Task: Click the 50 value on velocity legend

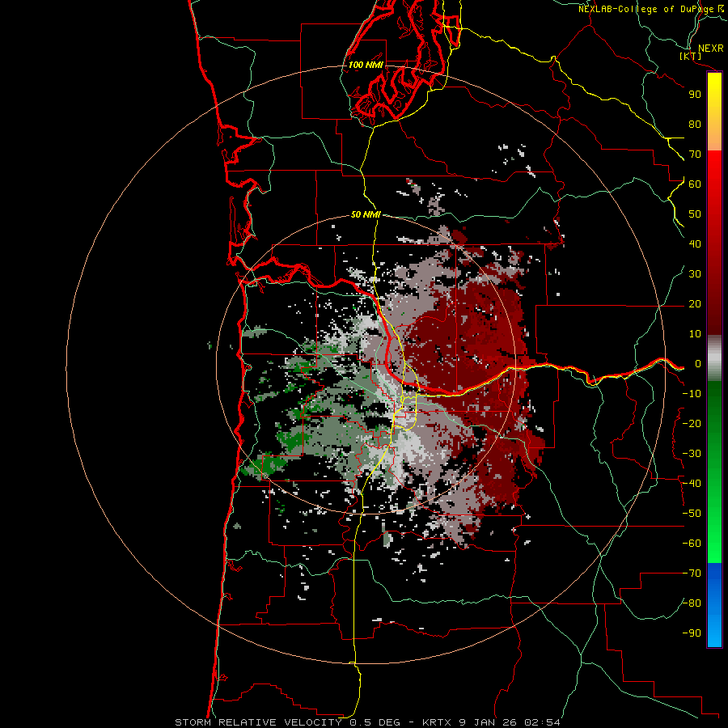Action: (695, 214)
